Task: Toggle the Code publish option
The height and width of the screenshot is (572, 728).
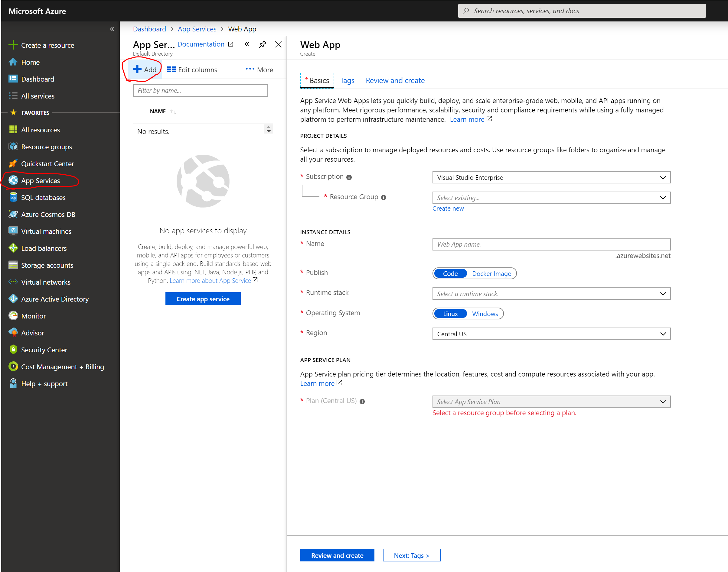Action: (x=450, y=273)
